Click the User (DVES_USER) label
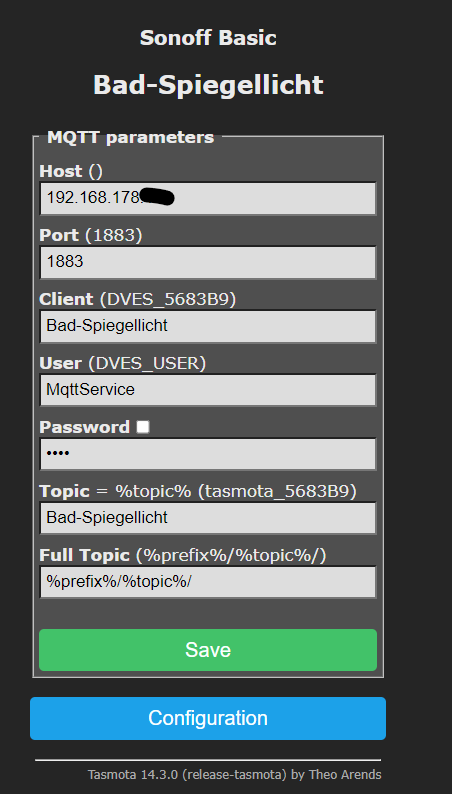 (x=122, y=363)
